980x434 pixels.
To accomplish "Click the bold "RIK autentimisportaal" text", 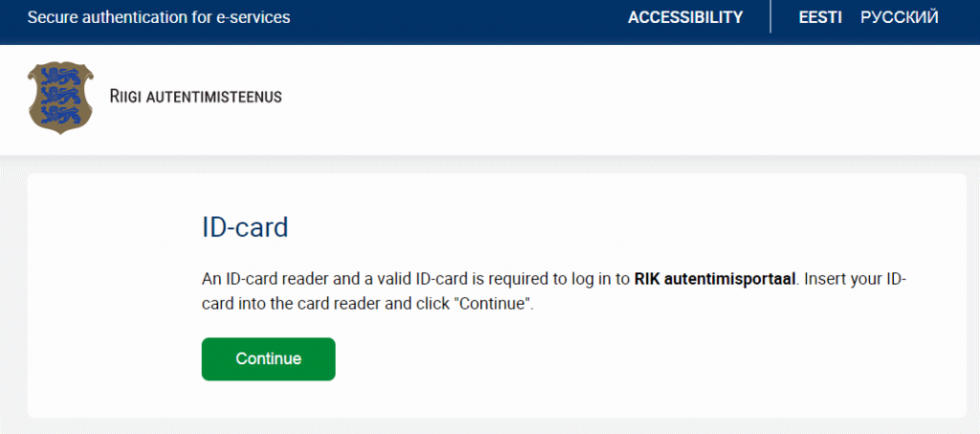I will click(715, 280).
